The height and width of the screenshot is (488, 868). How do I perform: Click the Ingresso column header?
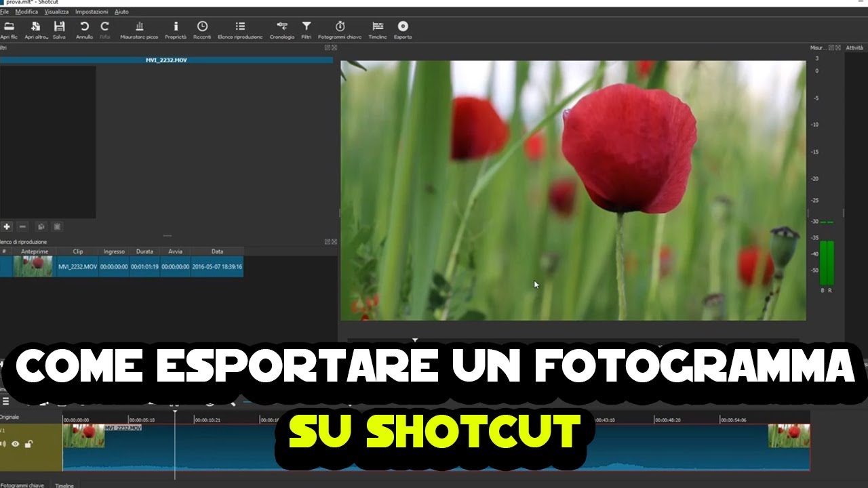(114, 251)
